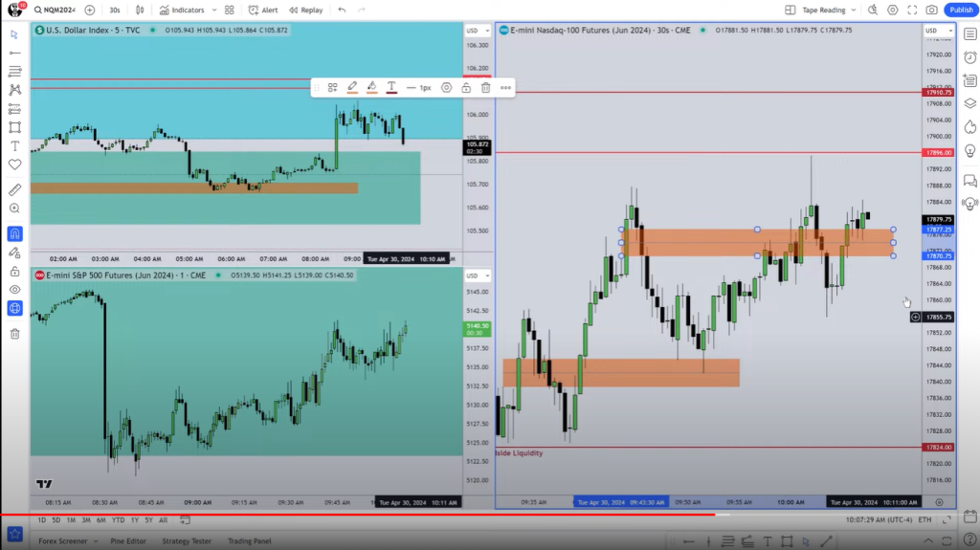Open USD currency dropdown on S&P 500 pane
The height and width of the screenshot is (550, 980).
tap(478, 275)
